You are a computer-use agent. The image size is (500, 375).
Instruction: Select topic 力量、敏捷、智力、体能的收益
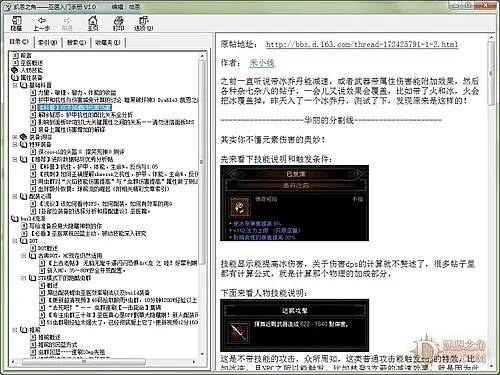click(x=77, y=92)
